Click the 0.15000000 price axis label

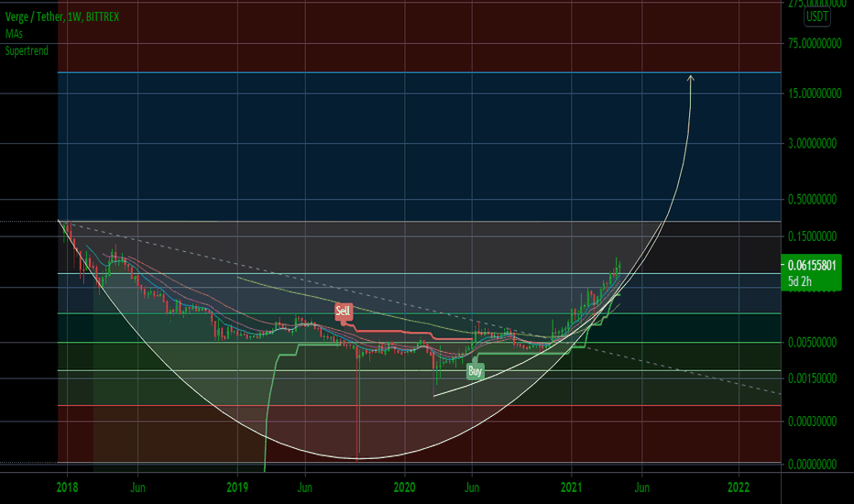tap(812, 236)
